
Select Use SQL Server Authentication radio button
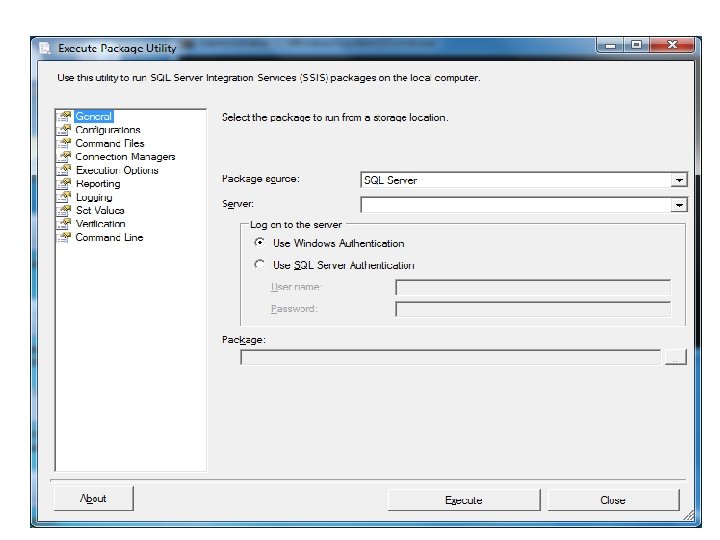click(259, 264)
